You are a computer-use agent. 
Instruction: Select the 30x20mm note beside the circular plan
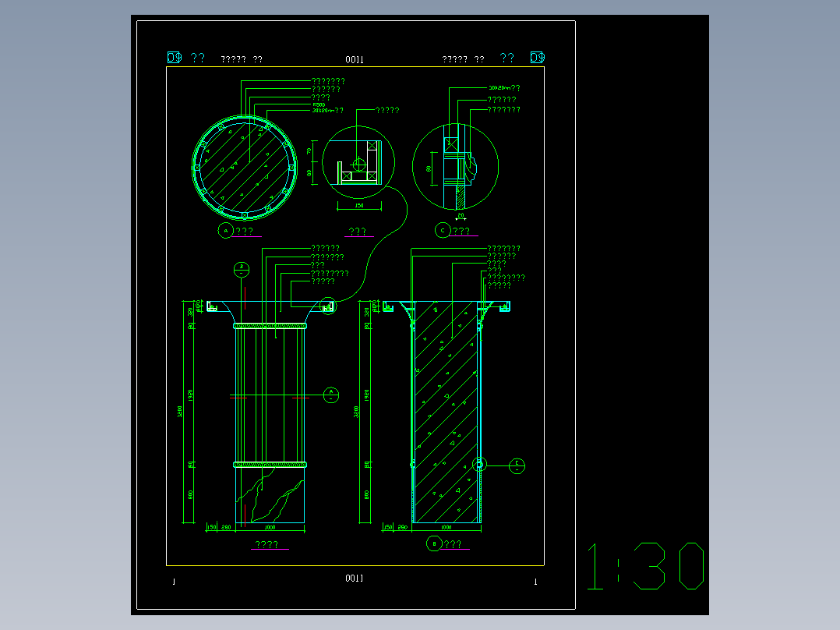327,111
